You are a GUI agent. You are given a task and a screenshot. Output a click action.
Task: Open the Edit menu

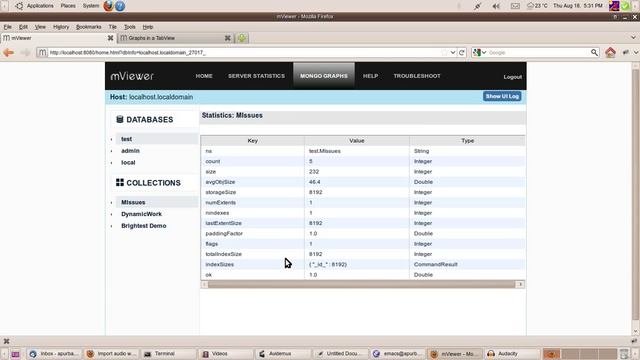click(x=23, y=27)
